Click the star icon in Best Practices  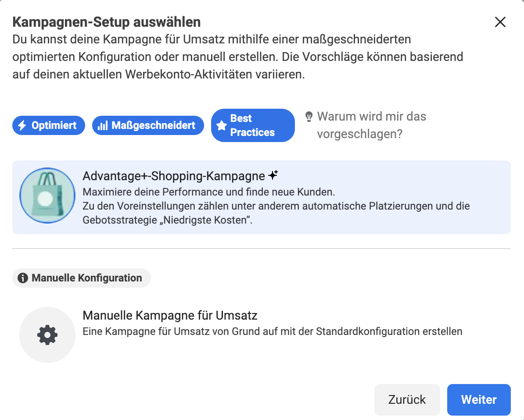[x=222, y=125]
